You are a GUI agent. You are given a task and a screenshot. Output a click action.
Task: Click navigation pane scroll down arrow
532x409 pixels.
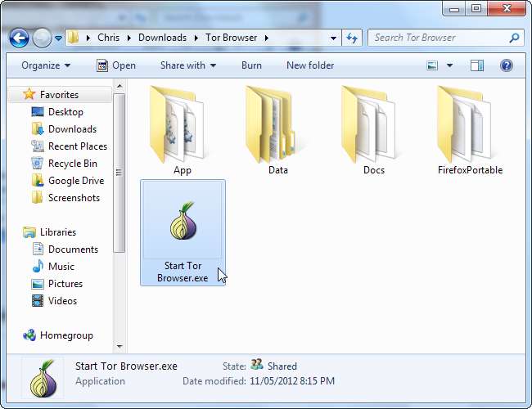click(119, 346)
